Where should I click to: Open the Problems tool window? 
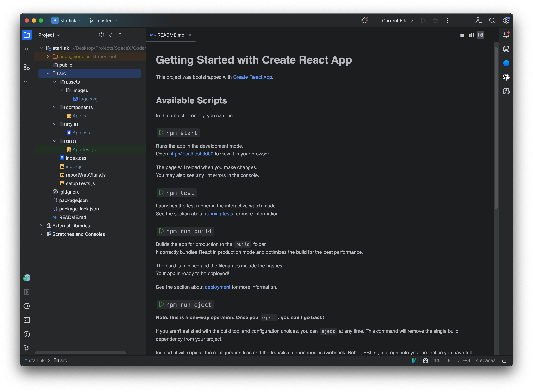27,334
